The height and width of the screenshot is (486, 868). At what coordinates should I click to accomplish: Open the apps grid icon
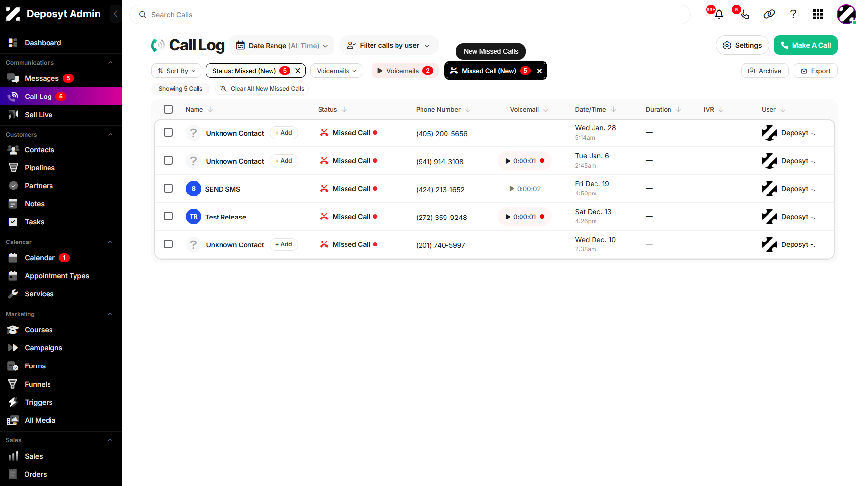(x=818, y=14)
